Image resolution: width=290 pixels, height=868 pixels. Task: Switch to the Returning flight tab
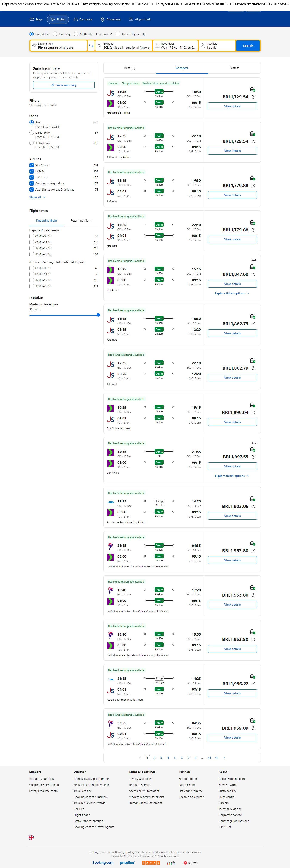81,221
